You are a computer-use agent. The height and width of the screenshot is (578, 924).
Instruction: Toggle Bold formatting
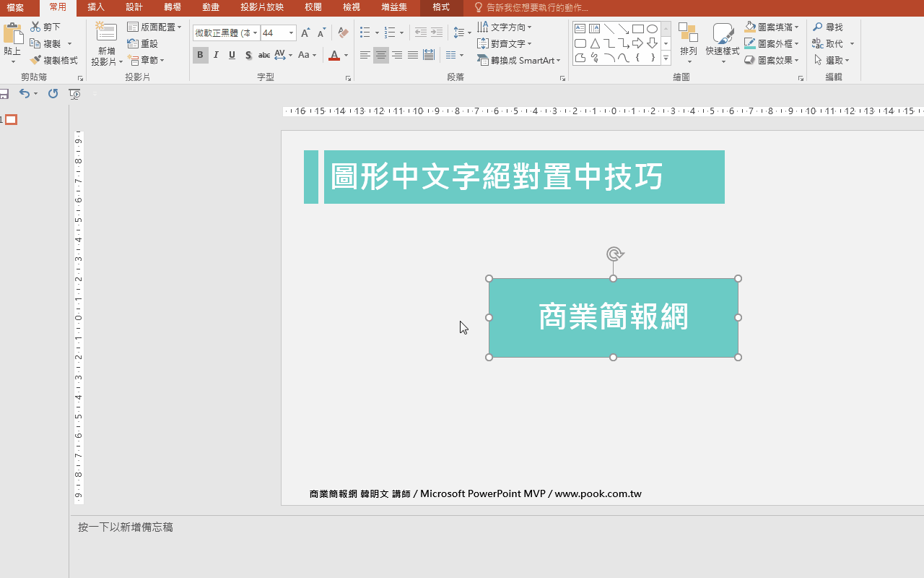tap(201, 55)
